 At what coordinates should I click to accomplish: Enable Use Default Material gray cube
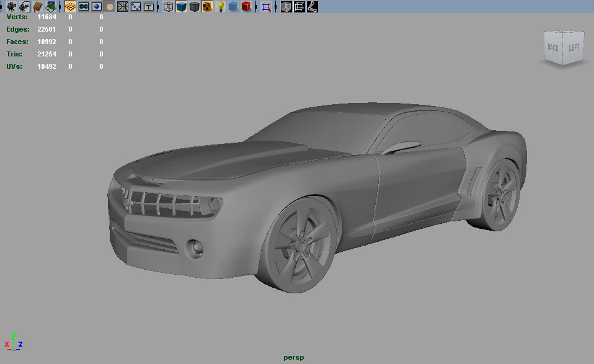[194, 6]
